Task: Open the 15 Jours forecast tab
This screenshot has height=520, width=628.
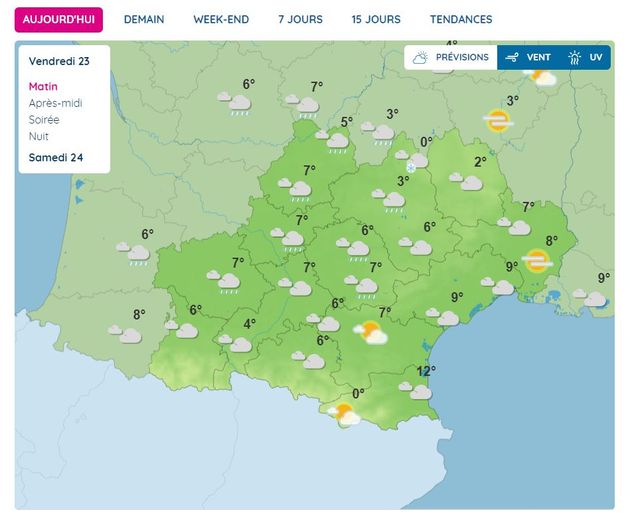Action: (376, 20)
